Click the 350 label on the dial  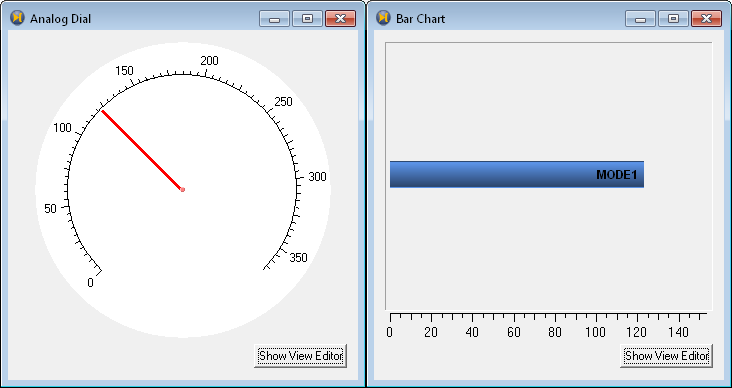[298, 257]
